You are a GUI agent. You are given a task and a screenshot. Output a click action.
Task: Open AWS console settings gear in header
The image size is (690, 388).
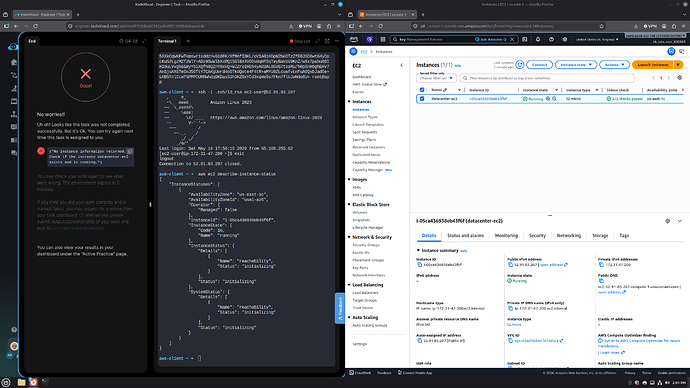pyautogui.click(x=565, y=39)
